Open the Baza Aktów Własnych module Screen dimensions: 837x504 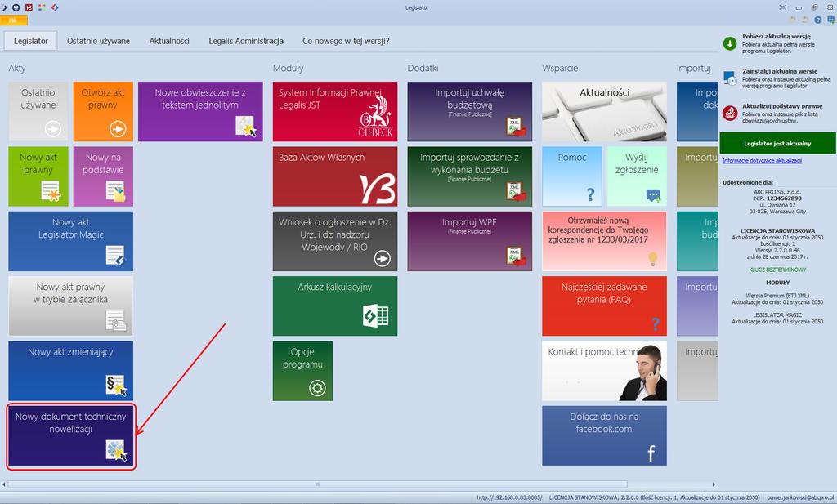pos(335,176)
